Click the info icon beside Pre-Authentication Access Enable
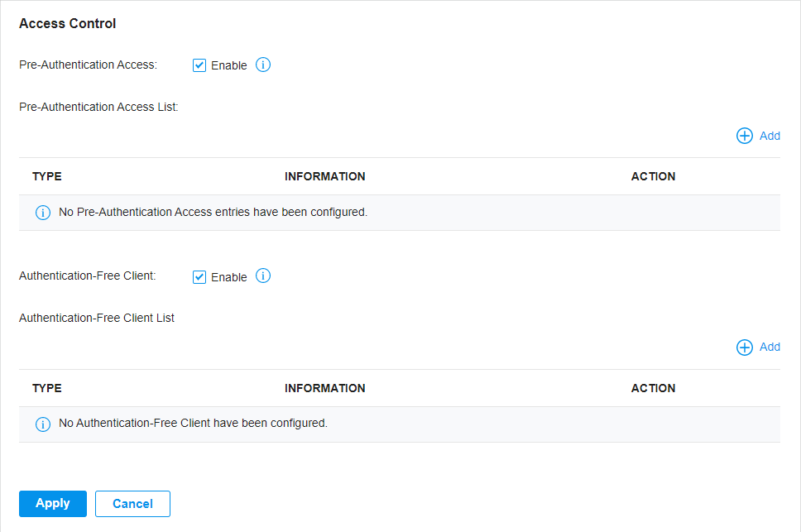Viewport: 801px width, 532px height. (x=263, y=65)
